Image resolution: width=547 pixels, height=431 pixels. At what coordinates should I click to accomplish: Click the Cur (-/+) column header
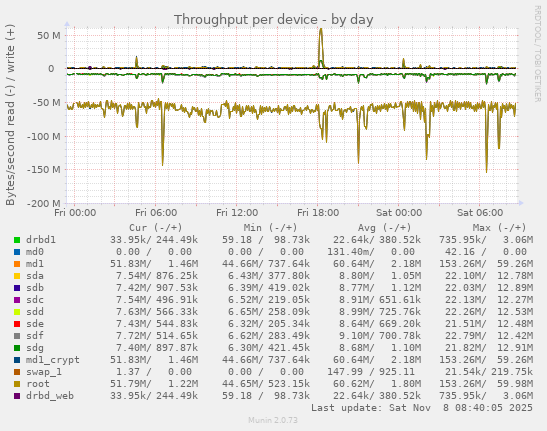coord(156,228)
